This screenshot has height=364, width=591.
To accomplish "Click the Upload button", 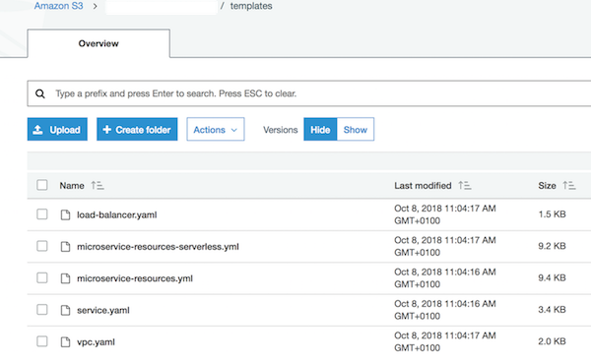I will [57, 130].
